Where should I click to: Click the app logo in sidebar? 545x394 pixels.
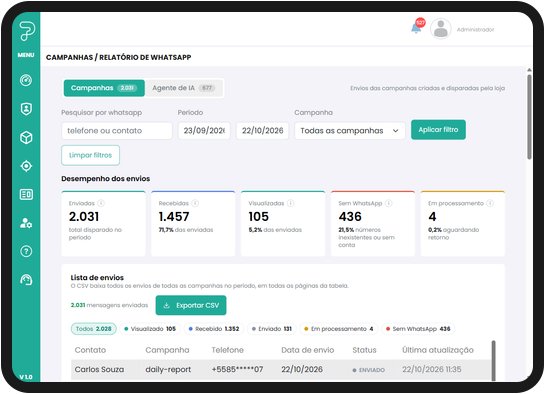coord(26,31)
